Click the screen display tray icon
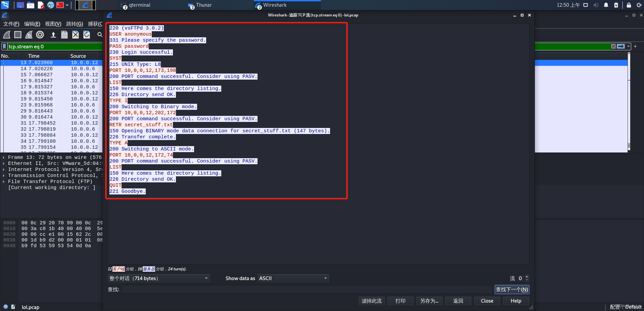 click(x=586, y=5)
